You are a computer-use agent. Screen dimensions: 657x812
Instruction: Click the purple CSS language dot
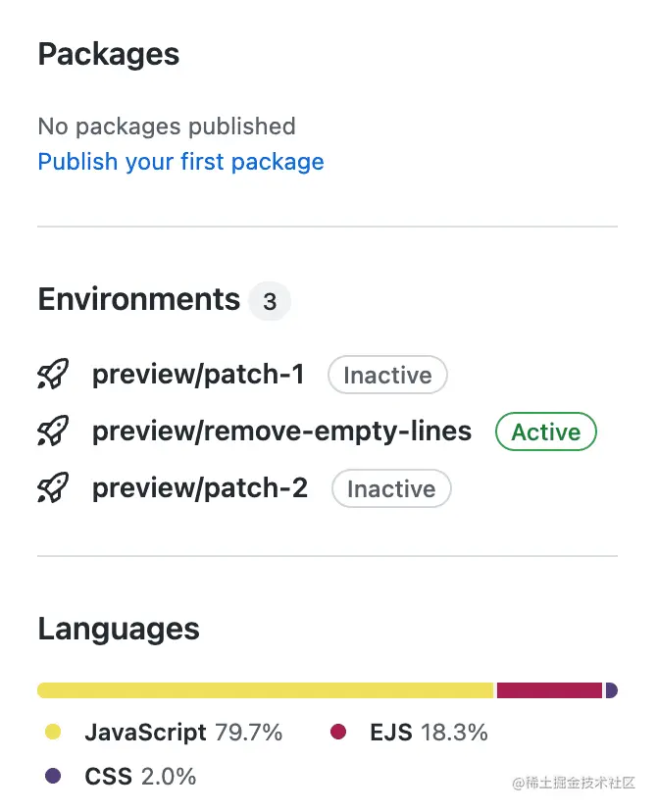click(54, 777)
